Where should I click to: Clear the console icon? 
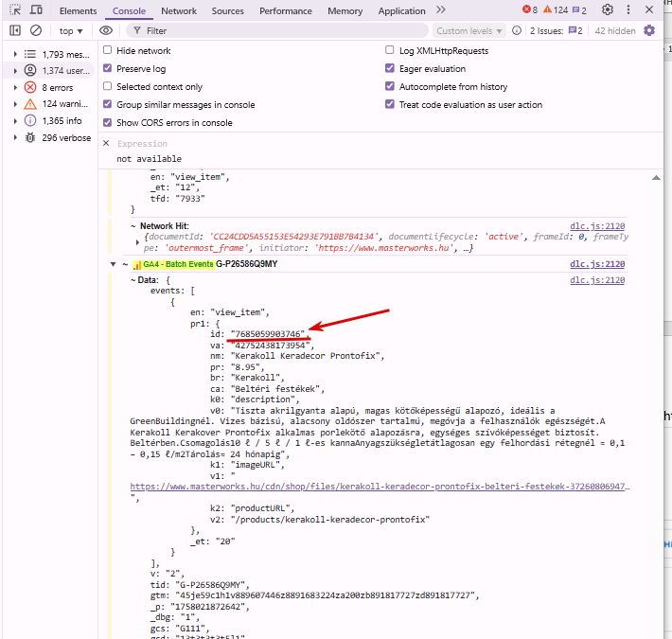coord(36,30)
